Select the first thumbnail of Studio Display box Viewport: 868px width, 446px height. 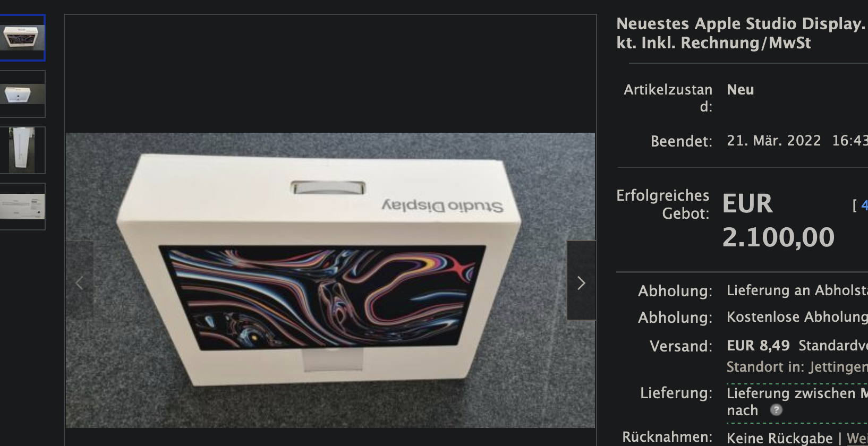click(22, 38)
